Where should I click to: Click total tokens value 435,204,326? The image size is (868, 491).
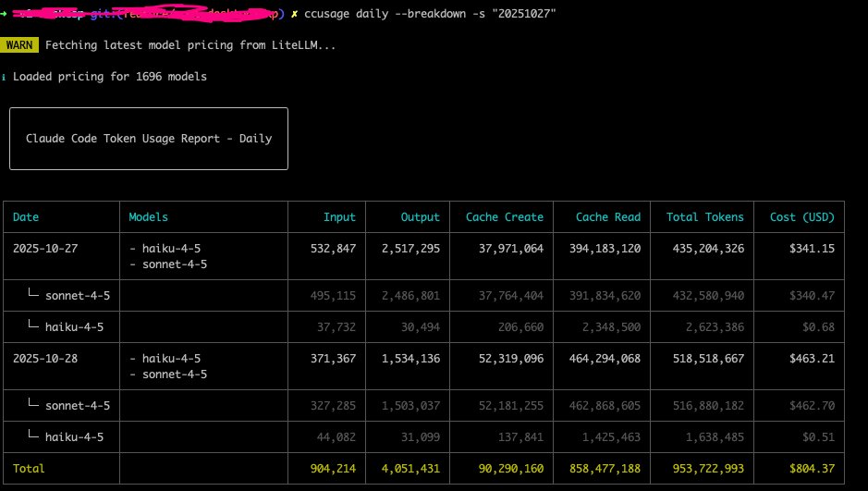pos(709,249)
